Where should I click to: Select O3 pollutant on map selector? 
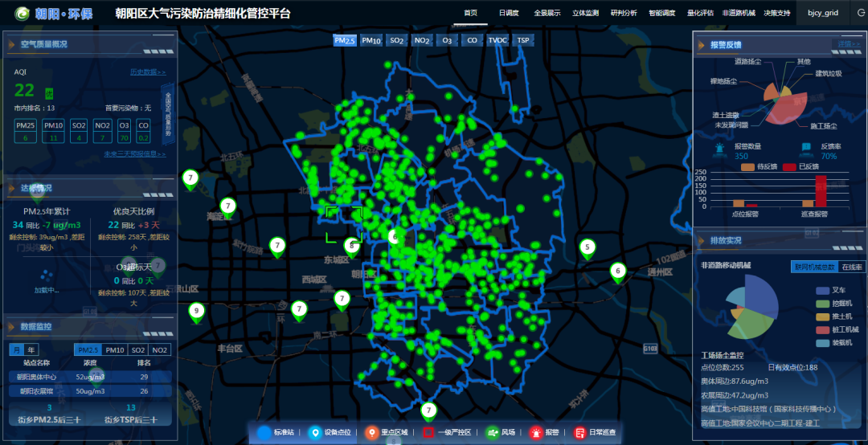[447, 40]
